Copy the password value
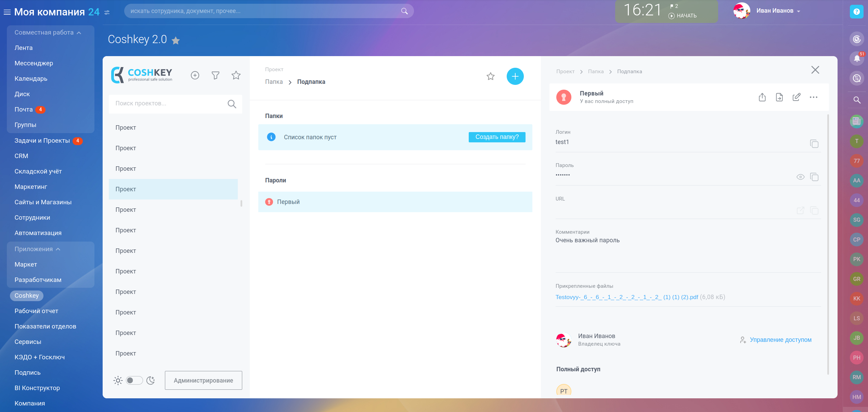This screenshot has width=868, height=412. click(x=814, y=177)
